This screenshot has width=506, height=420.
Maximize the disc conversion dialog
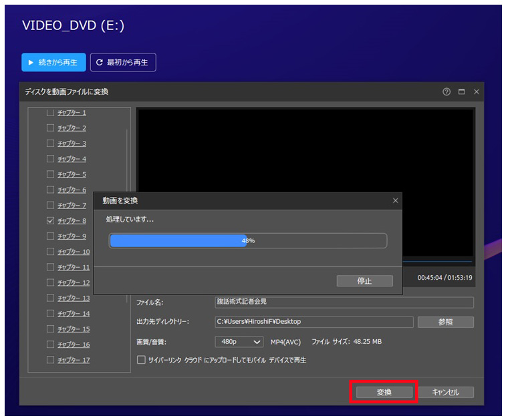[461, 91]
